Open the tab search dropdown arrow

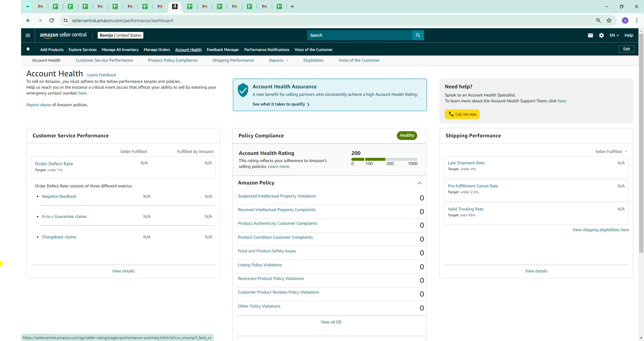[28, 6]
